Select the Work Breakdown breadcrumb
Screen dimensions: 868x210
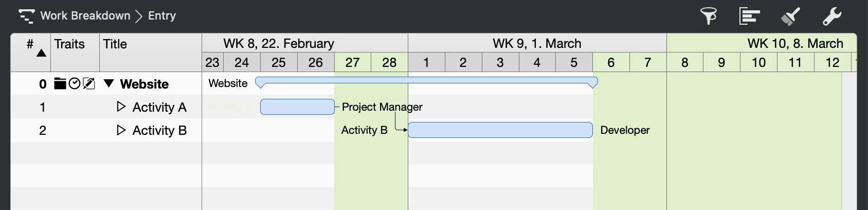[x=85, y=16]
